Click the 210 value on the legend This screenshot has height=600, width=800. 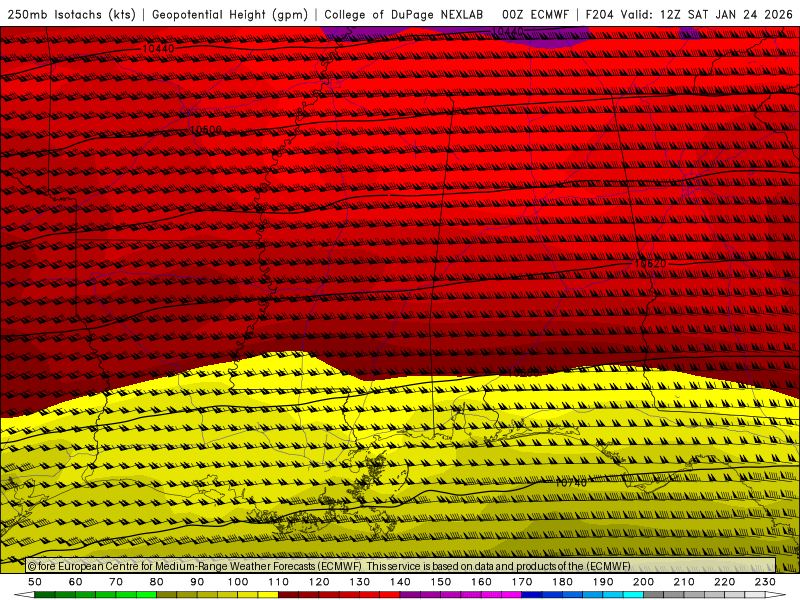tap(684, 582)
